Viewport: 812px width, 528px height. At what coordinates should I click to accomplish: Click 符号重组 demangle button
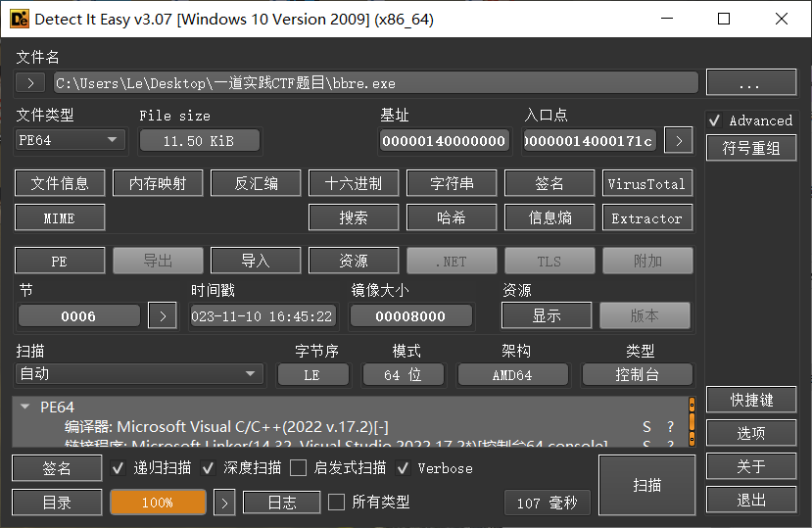(751, 148)
